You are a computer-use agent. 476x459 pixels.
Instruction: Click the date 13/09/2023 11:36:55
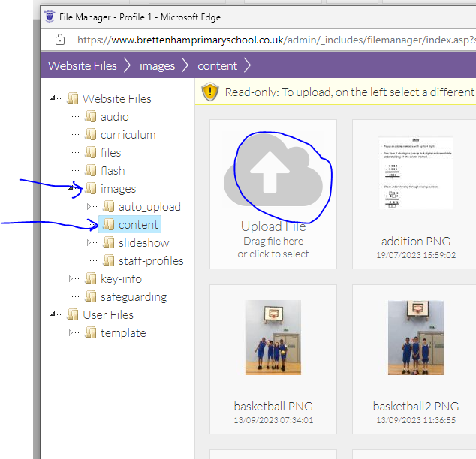click(x=416, y=420)
